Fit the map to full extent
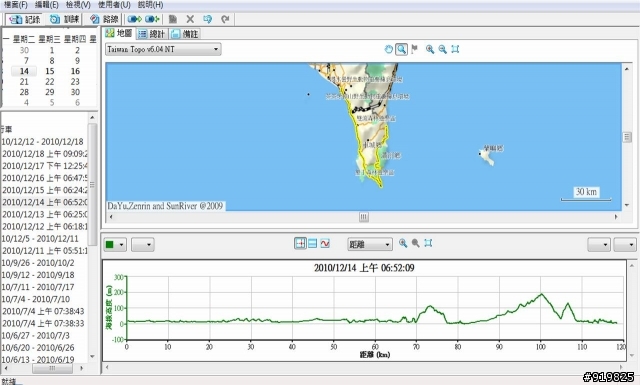Image resolution: width=640 pixels, height=385 pixels. [x=455, y=49]
